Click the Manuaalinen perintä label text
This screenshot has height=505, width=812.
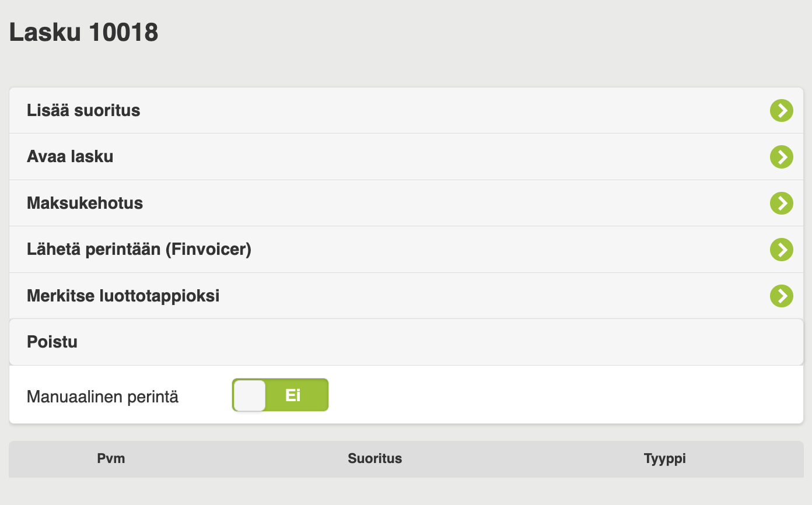click(103, 397)
